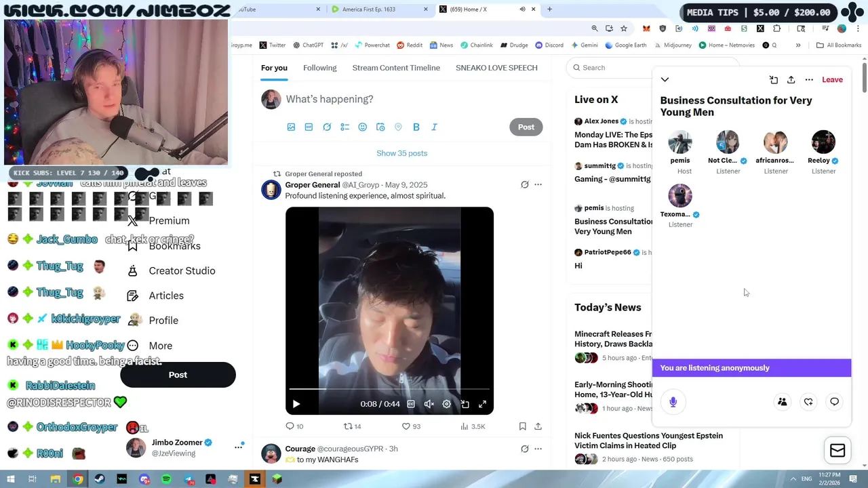868x488 pixels.
Task: Open the Spotify icon in the taskbar
Action: 166,479
